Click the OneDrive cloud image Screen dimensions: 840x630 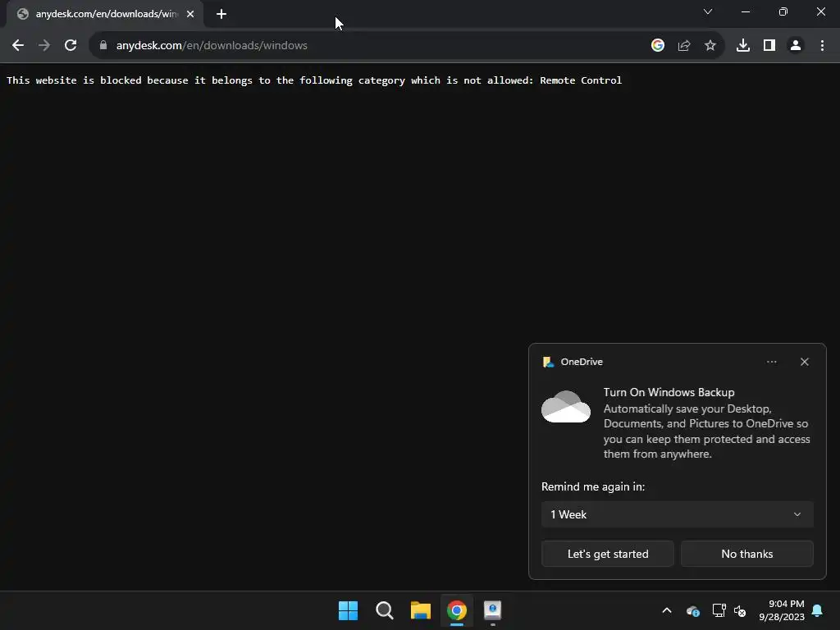coord(566,407)
